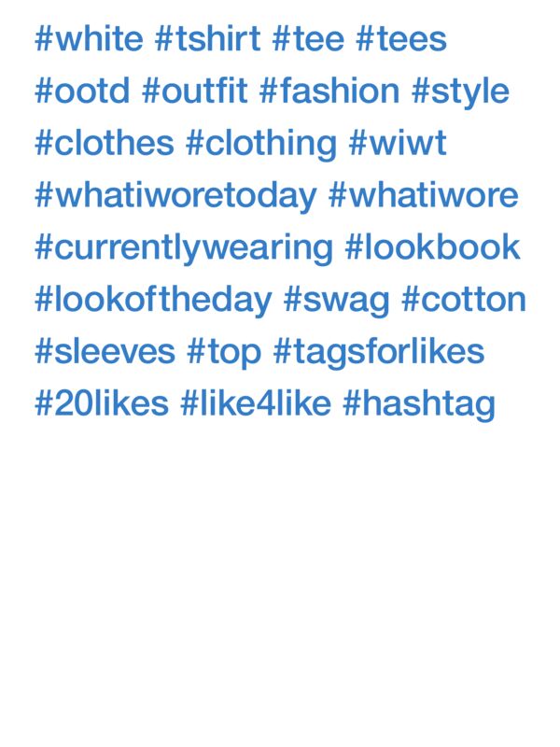
Task: Open the #clothing hashtag
Action: (261, 145)
